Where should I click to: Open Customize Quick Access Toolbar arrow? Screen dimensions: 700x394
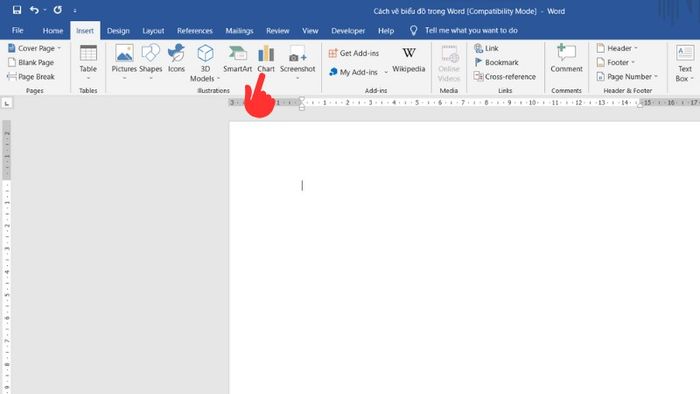tap(75, 10)
